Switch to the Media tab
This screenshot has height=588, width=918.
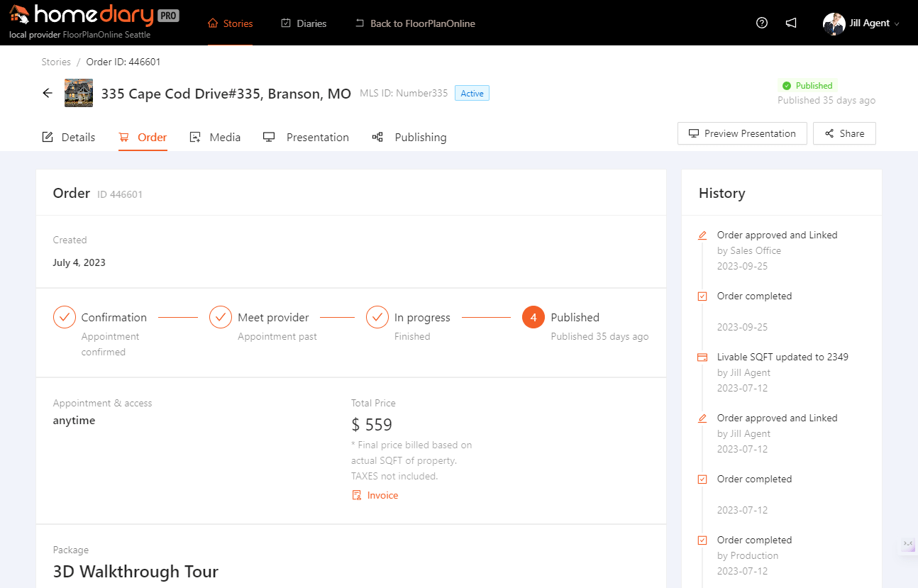215,137
